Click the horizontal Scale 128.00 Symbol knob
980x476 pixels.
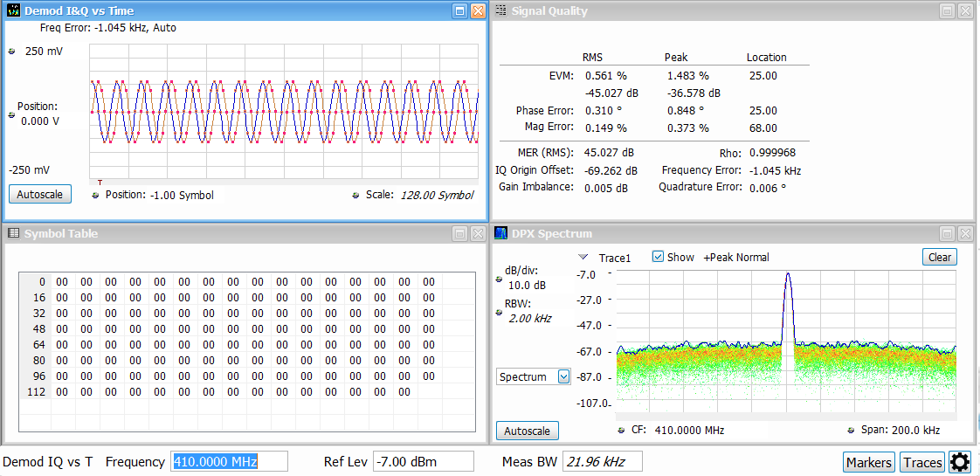(x=355, y=196)
